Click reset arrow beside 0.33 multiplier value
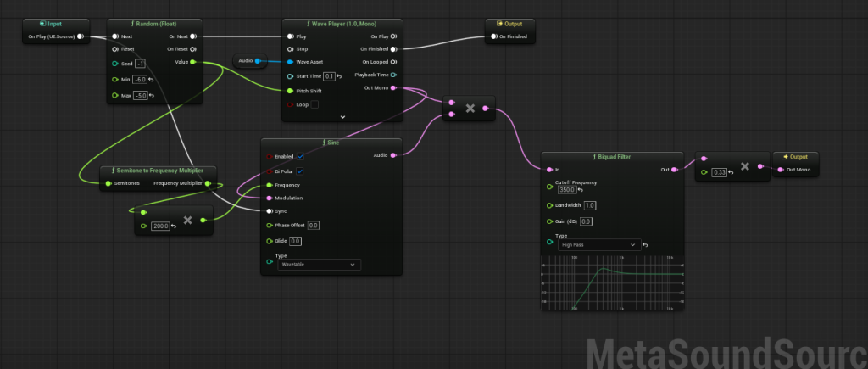 [731, 172]
